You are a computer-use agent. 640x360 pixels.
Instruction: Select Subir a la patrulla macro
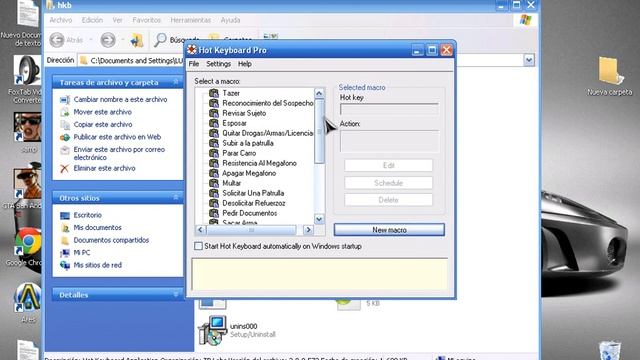coord(248,143)
